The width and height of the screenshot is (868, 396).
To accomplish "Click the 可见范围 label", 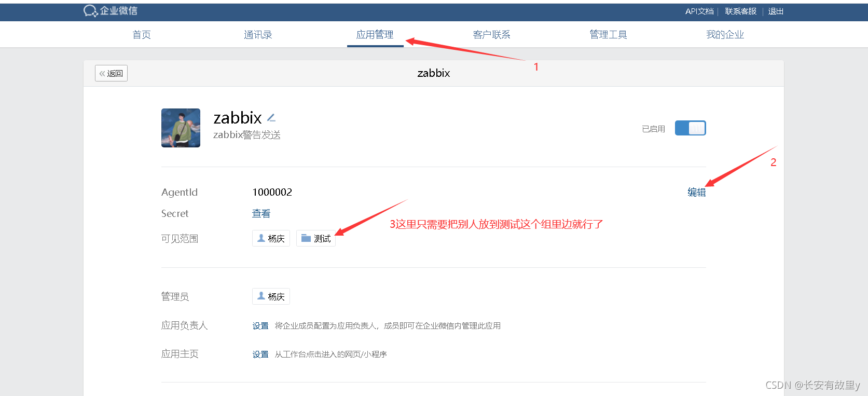I will pyautogui.click(x=180, y=239).
